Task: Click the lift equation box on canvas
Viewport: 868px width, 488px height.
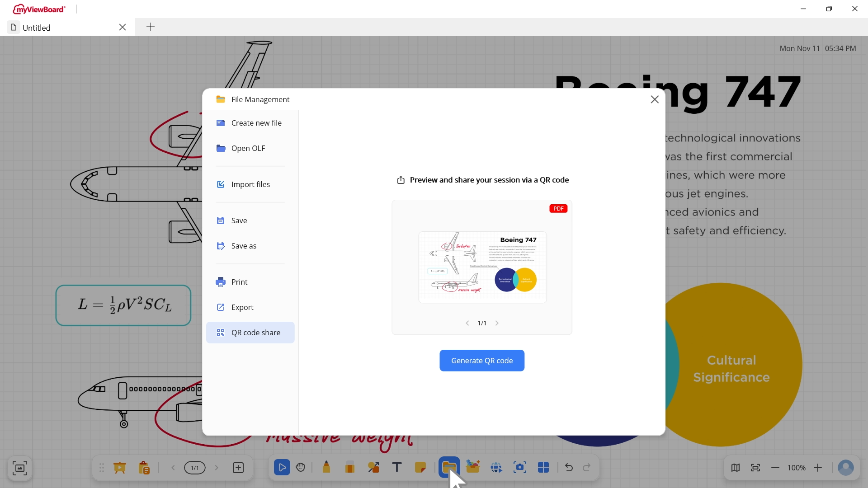Action: 123,305
